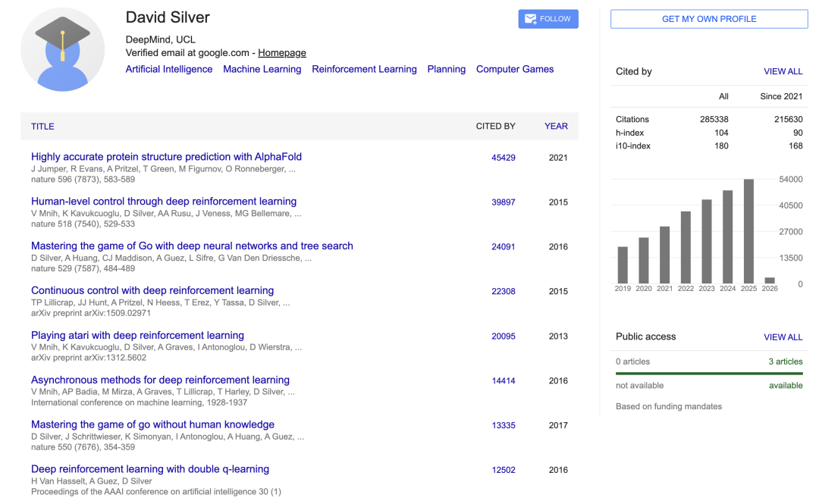Open Mastering the game of Go without human knowledge

tap(152, 424)
